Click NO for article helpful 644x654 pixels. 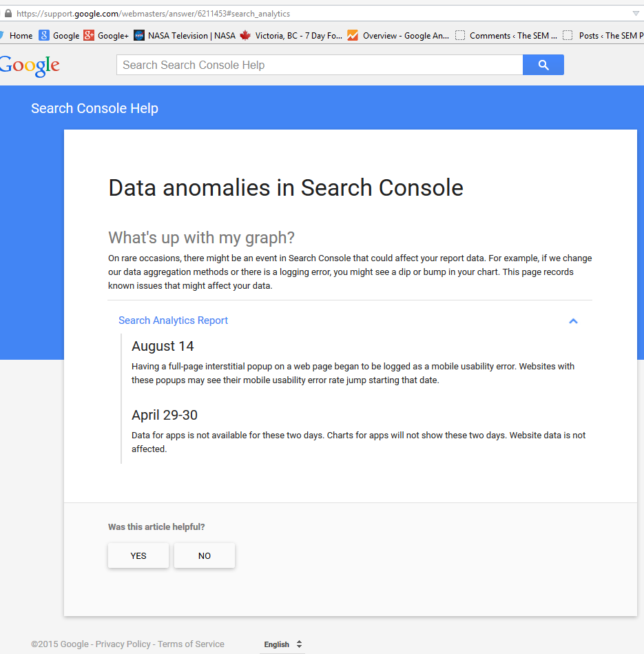pos(205,555)
